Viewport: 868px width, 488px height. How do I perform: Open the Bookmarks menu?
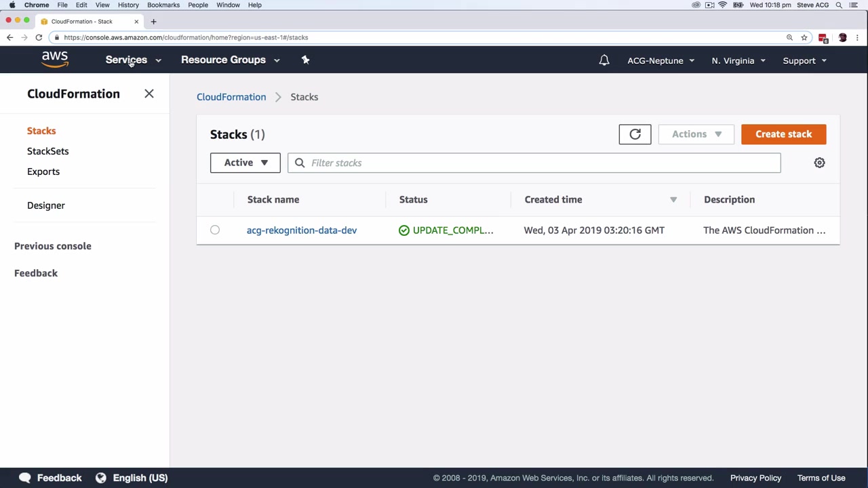163,5
